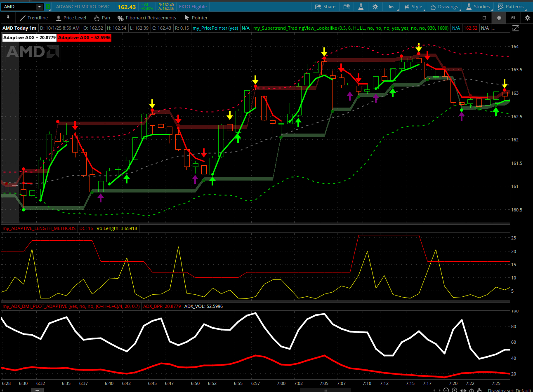Toggle the chart grid layout button

click(x=499, y=18)
